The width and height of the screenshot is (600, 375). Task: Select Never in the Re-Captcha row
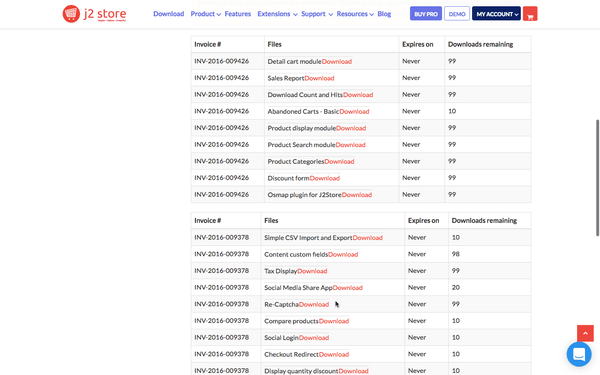pos(417,304)
